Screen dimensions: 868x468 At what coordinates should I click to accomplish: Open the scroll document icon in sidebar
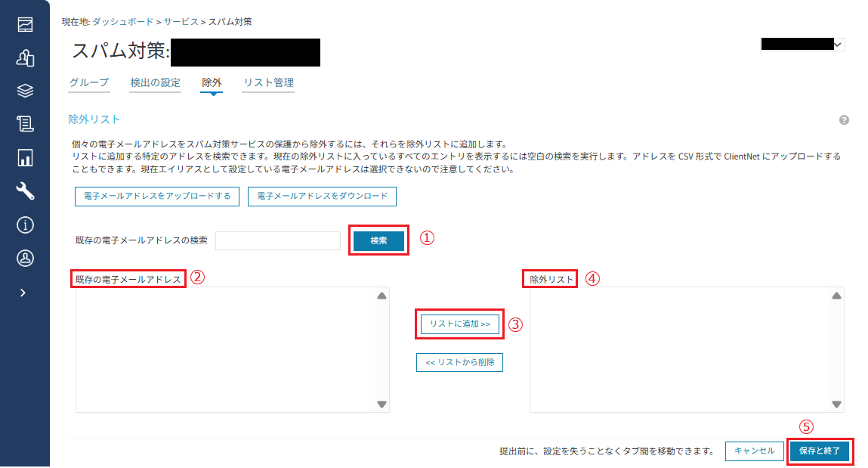25,124
